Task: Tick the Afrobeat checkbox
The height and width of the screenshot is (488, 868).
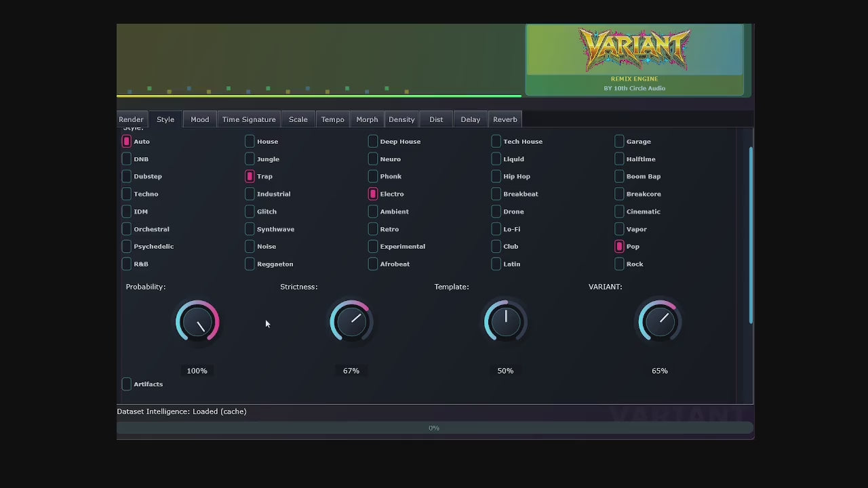Action: click(x=373, y=264)
